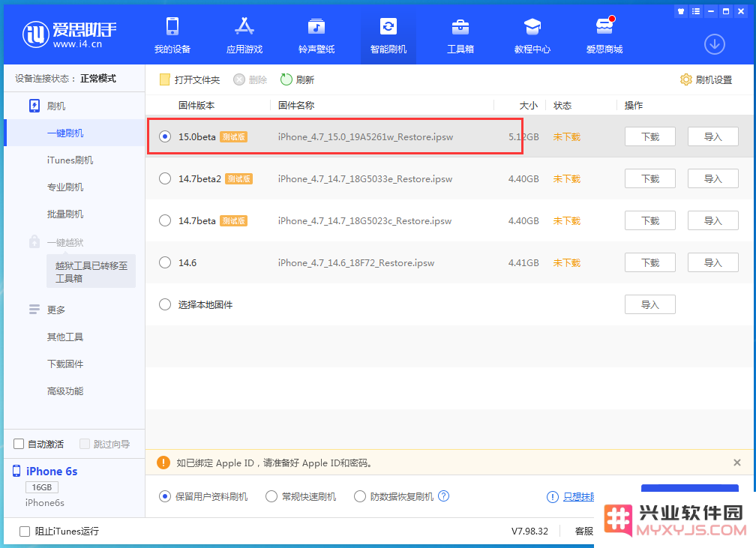Import firmware for 14.7beta row
This screenshot has width=756, height=548.
[x=712, y=220]
